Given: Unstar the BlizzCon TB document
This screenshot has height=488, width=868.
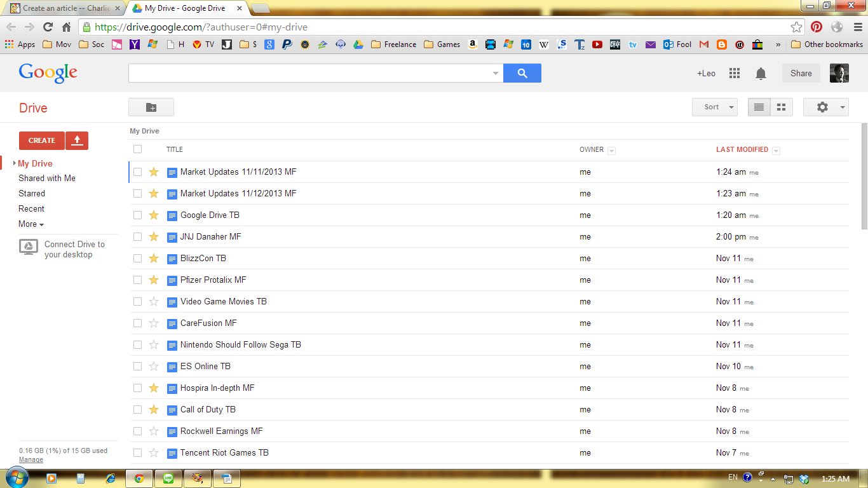Looking at the screenshot, I should [x=153, y=259].
